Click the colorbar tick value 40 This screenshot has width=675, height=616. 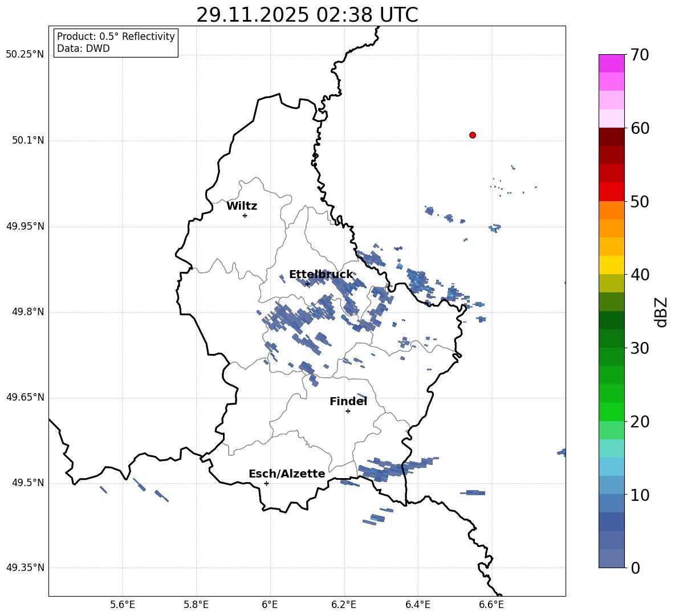point(640,275)
